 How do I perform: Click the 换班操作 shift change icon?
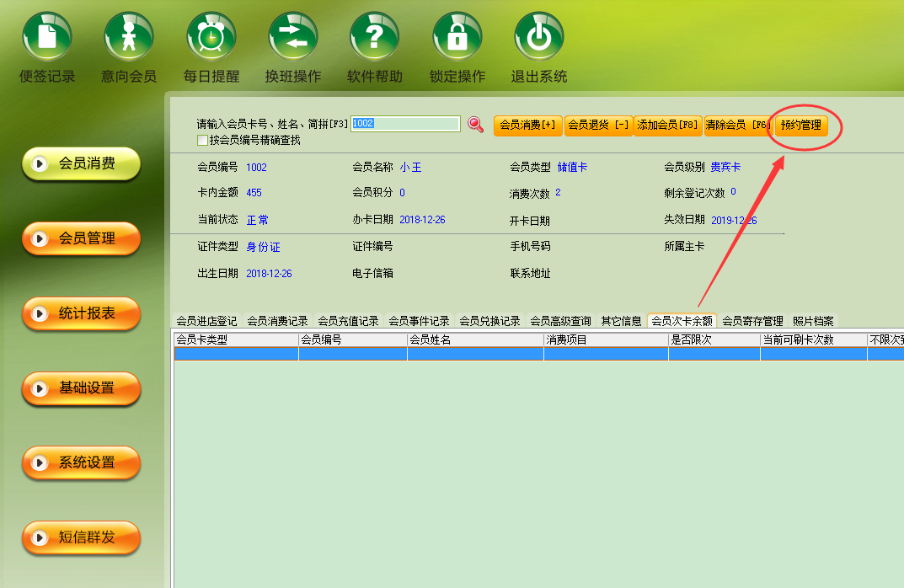click(293, 36)
